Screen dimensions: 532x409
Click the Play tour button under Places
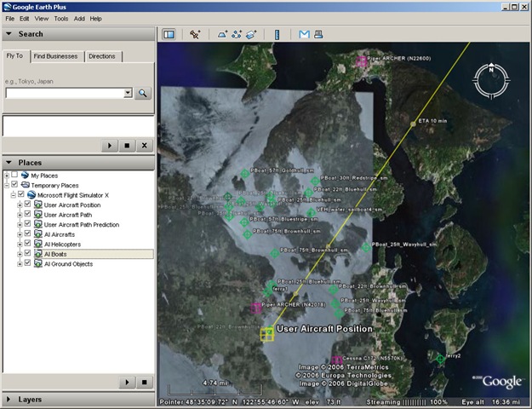pos(127,383)
